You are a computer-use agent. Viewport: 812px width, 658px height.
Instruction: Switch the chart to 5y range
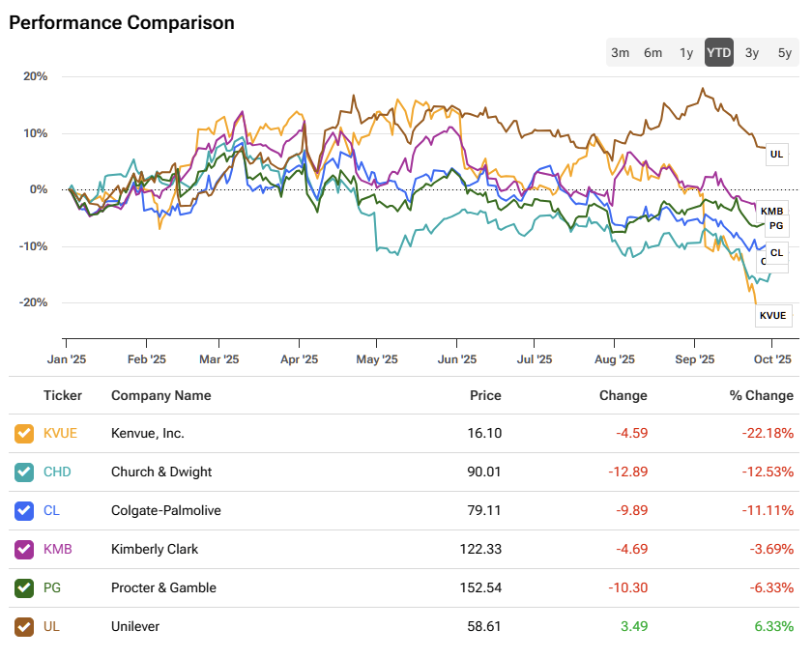point(785,53)
